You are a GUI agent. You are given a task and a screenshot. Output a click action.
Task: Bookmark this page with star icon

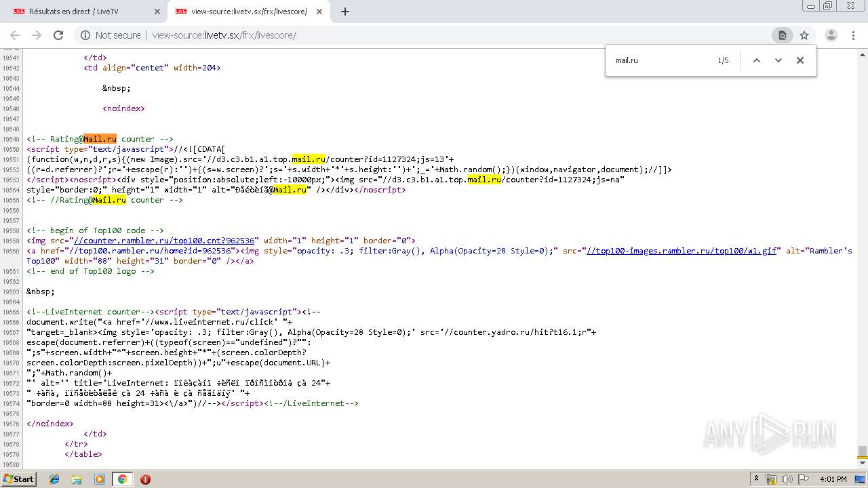pos(804,35)
